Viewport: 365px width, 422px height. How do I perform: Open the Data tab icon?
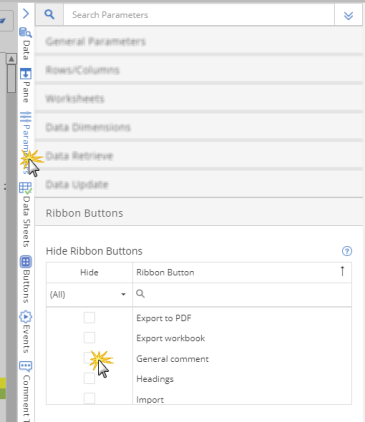[25, 33]
